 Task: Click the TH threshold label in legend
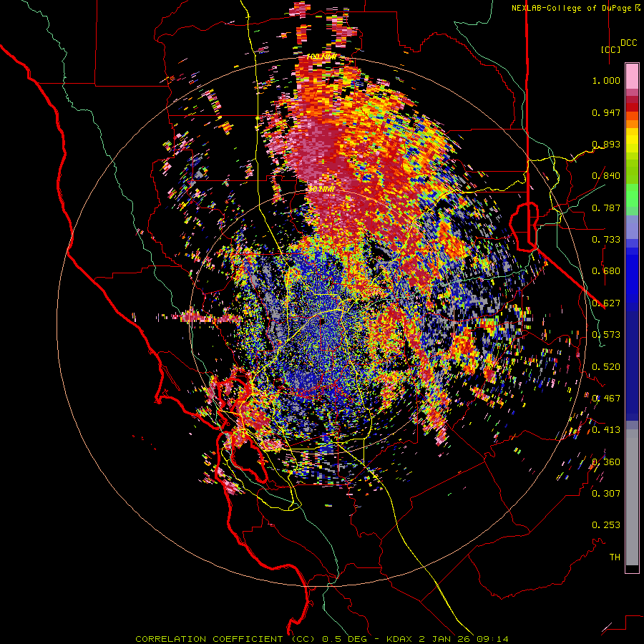pyautogui.click(x=615, y=557)
